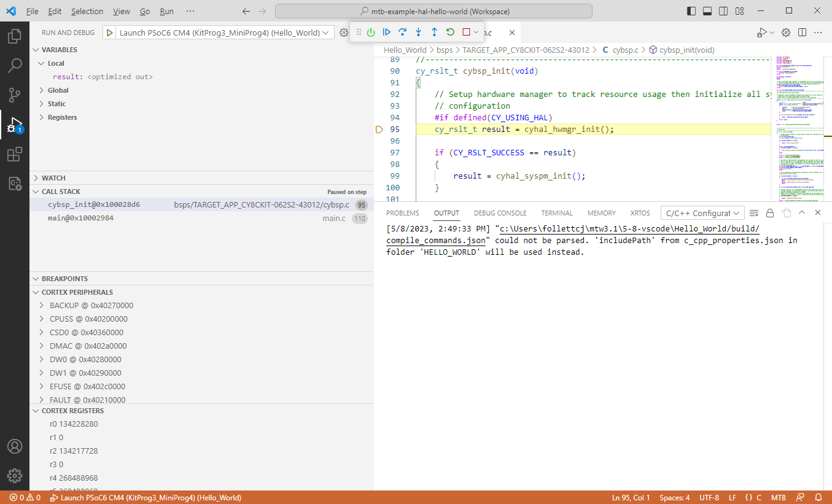Switch to the PROBLEMS tab
Screen dimensions: 832x504
click(x=403, y=213)
